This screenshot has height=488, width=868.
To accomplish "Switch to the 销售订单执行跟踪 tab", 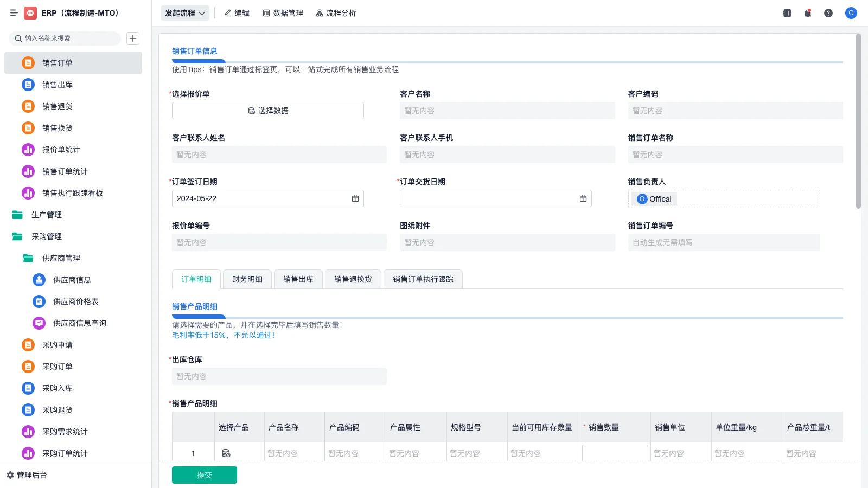I will point(423,279).
